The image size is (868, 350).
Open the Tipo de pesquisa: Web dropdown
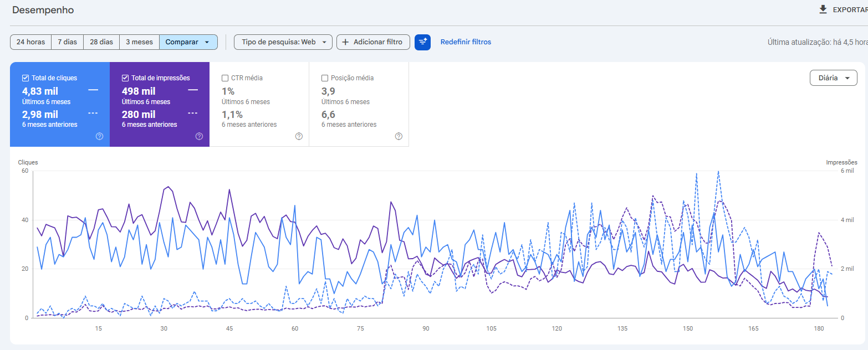[283, 42]
